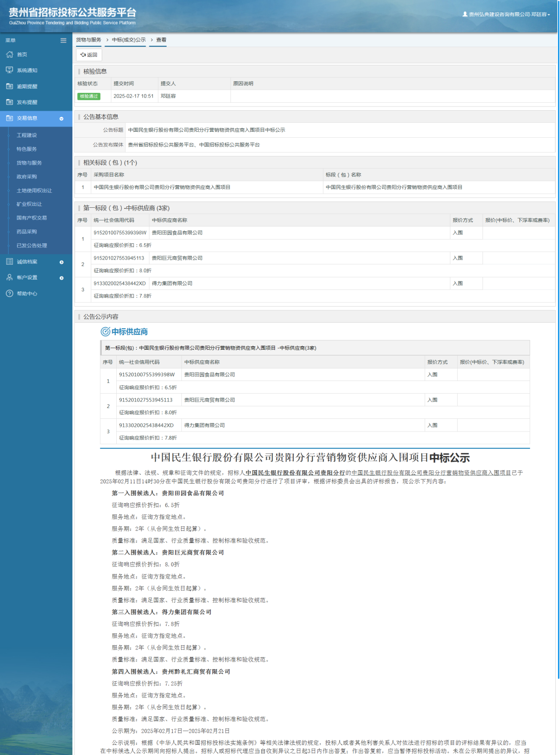Select 药品采购 submenu item

[27, 232]
